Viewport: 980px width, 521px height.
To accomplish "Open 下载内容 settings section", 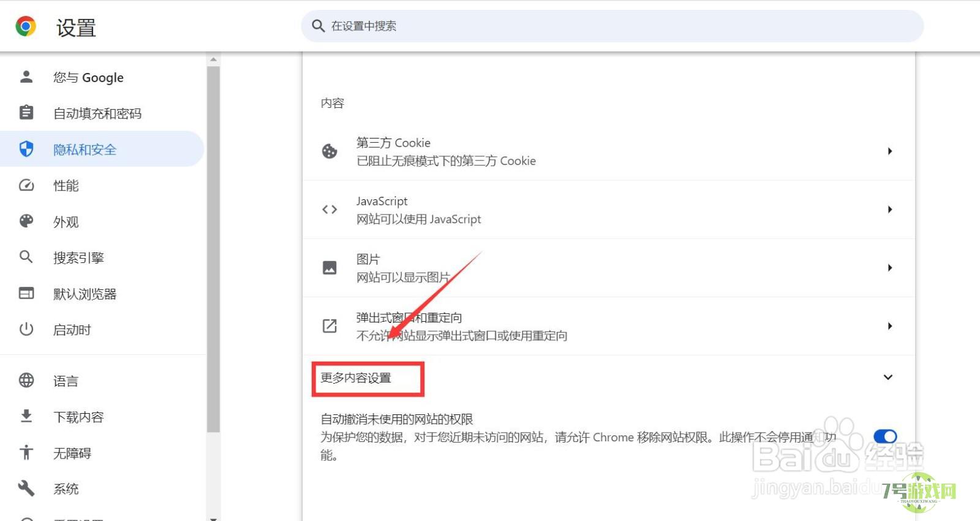I will 102,417.
